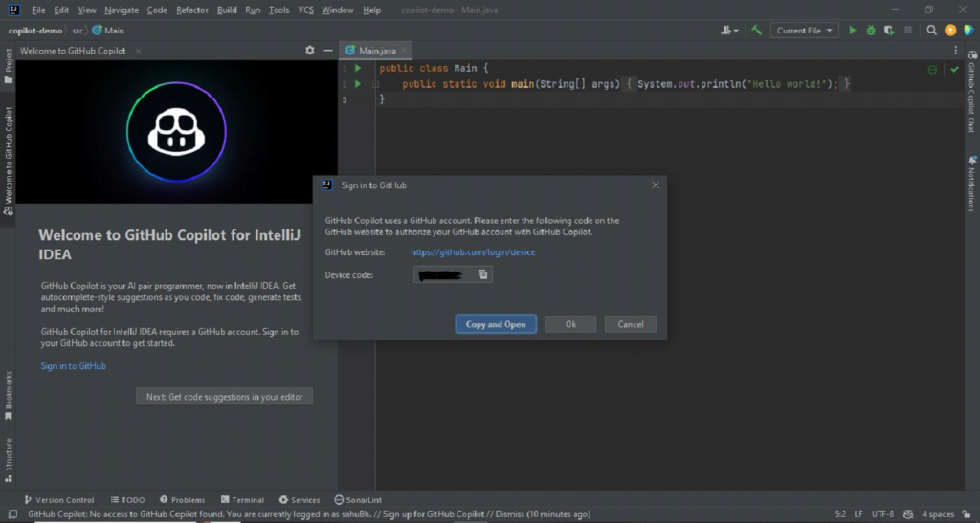Open the SonarLint tool window
This screenshot has height=523, width=980.
(358, 500)
